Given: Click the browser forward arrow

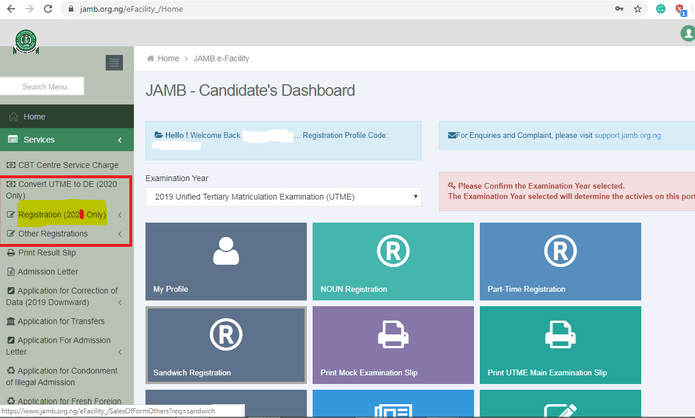Looking at the screenshot, I should tap(29, 9).
